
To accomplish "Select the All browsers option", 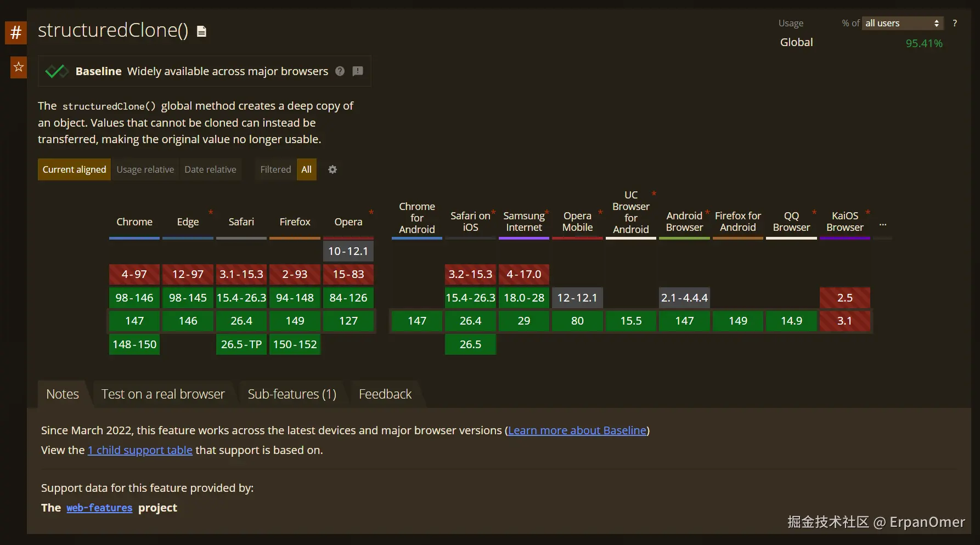I will click(x=307, y=169).
